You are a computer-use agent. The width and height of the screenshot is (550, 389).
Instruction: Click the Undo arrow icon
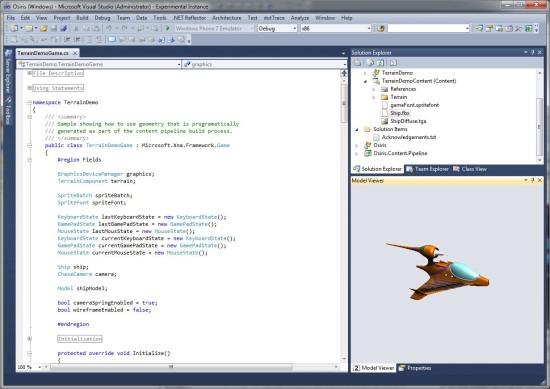coord(109,28)
